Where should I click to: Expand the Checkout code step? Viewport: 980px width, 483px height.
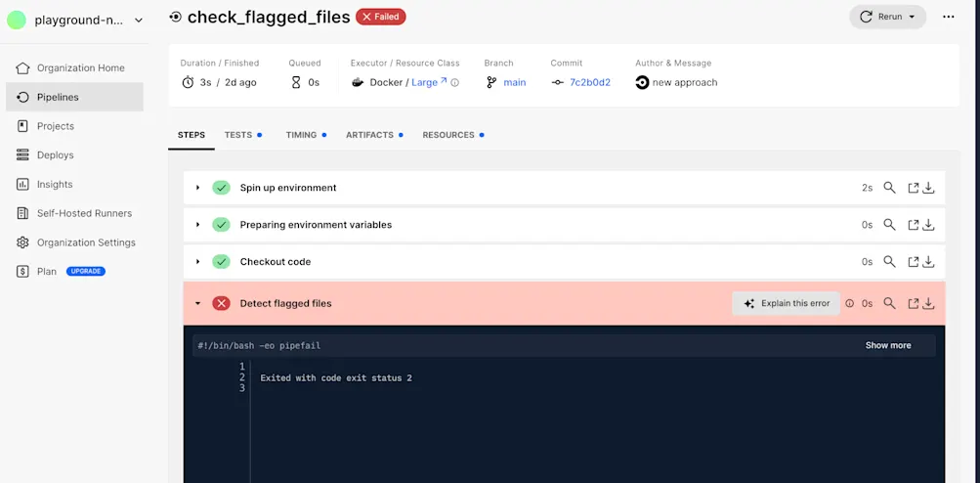point(197,261)
